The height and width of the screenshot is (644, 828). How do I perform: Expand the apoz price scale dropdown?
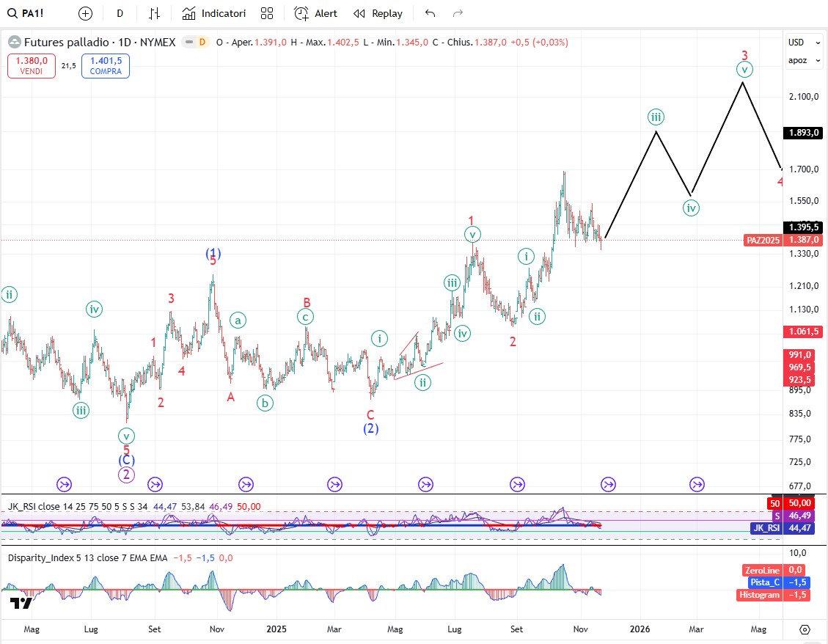pyautogui.click(x=805, y=60)
